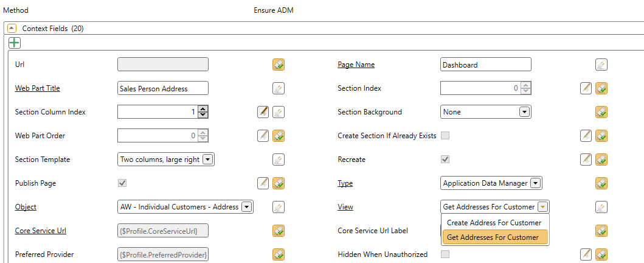This screenshot has height=263, width=644.
Task: Click the eraser icon for Publish Page
Action: point(279,183)
